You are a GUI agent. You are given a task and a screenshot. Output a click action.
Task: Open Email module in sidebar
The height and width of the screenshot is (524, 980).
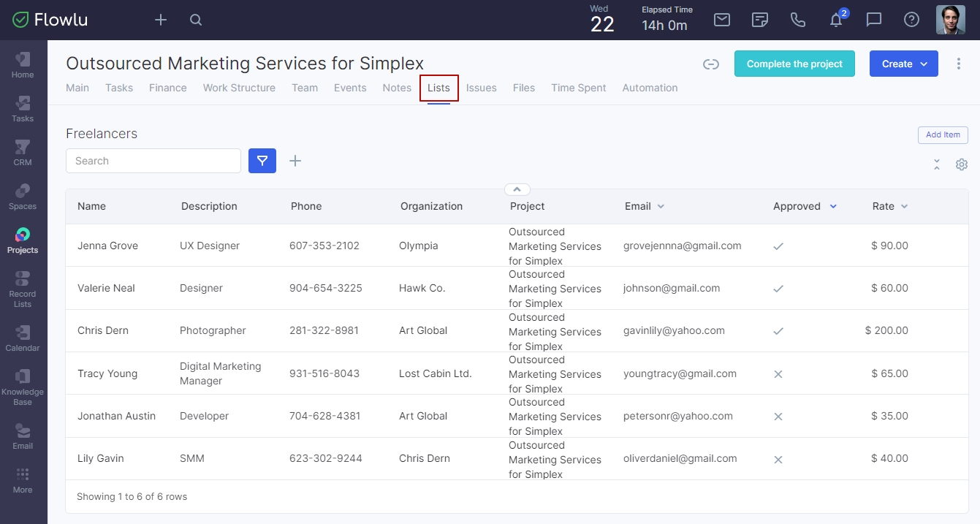point(23,436)
